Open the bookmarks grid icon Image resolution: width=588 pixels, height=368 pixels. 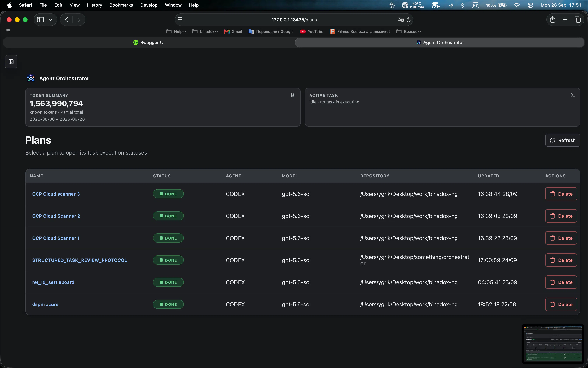(8, 31)
